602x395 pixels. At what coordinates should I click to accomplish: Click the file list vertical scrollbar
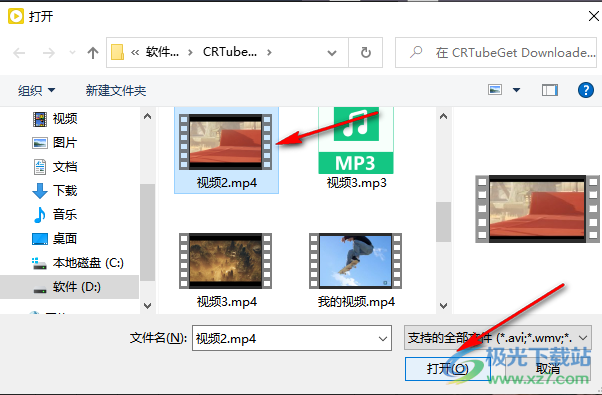(443, 210)
